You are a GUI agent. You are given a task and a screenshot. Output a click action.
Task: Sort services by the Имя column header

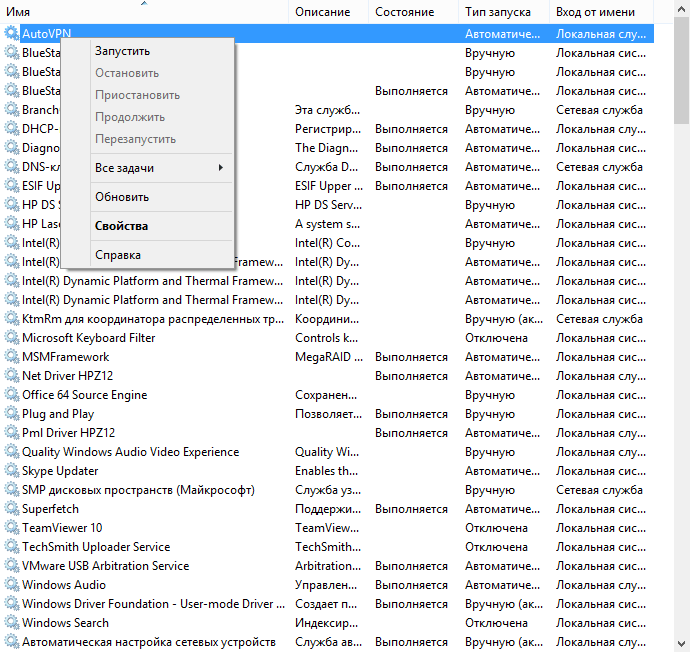tap(144, 11)
